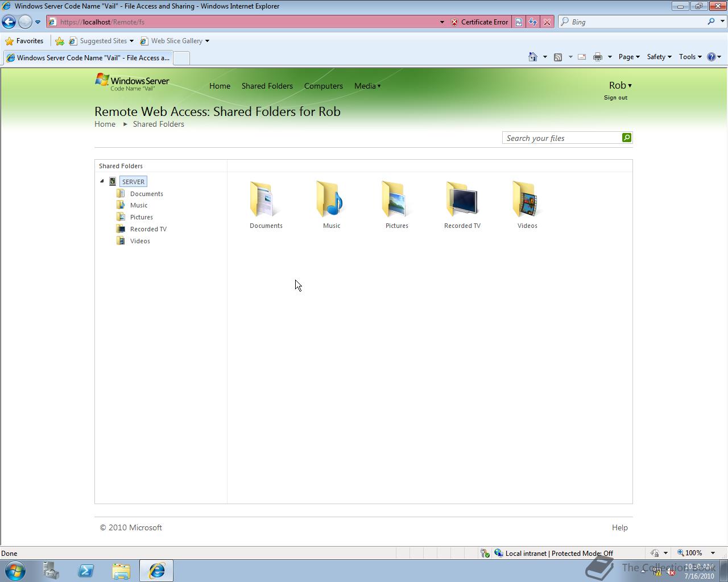Click the Certificate Error security indicator

click(479, 22)
